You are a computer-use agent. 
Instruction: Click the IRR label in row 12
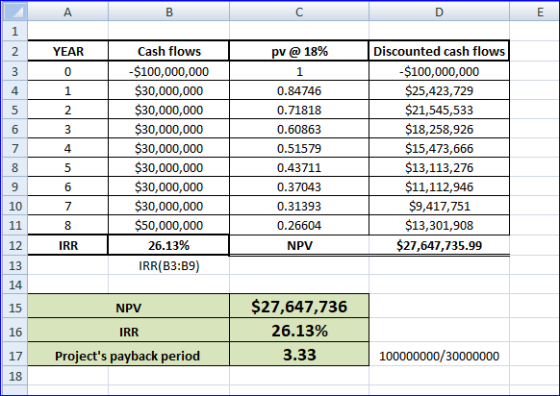point(68,245)
